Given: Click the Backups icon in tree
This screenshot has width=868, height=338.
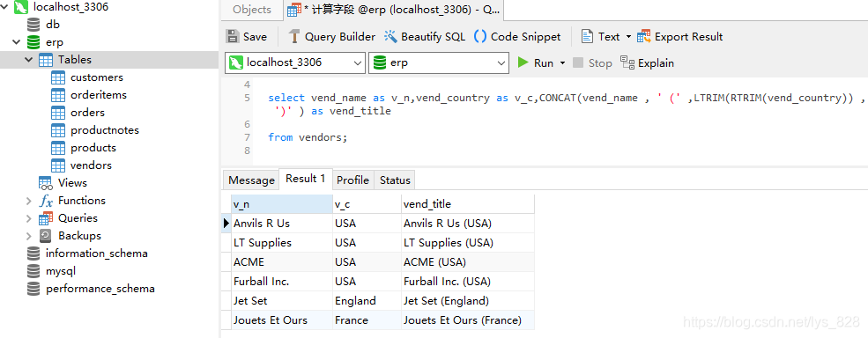Looking at the screenshot, I should click(x=46, y=236).
